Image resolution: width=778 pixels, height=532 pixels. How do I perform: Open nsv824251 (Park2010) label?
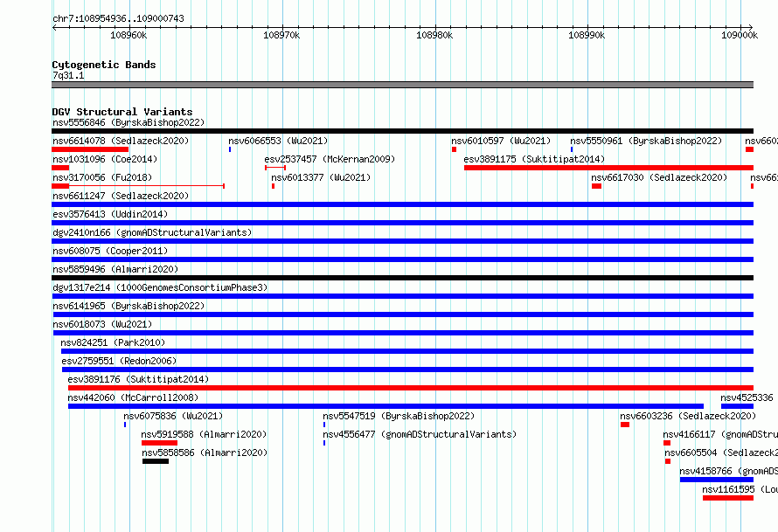click(113, 342)
